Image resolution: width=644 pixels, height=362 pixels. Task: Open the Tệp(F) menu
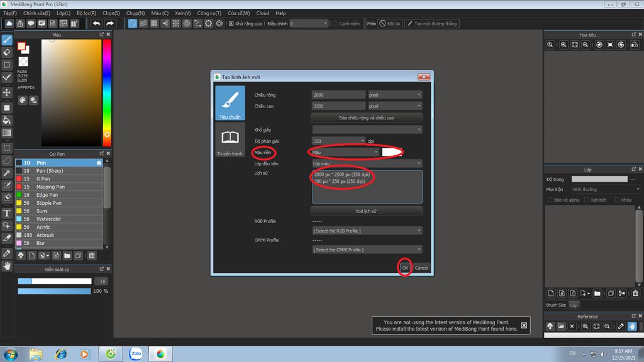coord(10,13)
